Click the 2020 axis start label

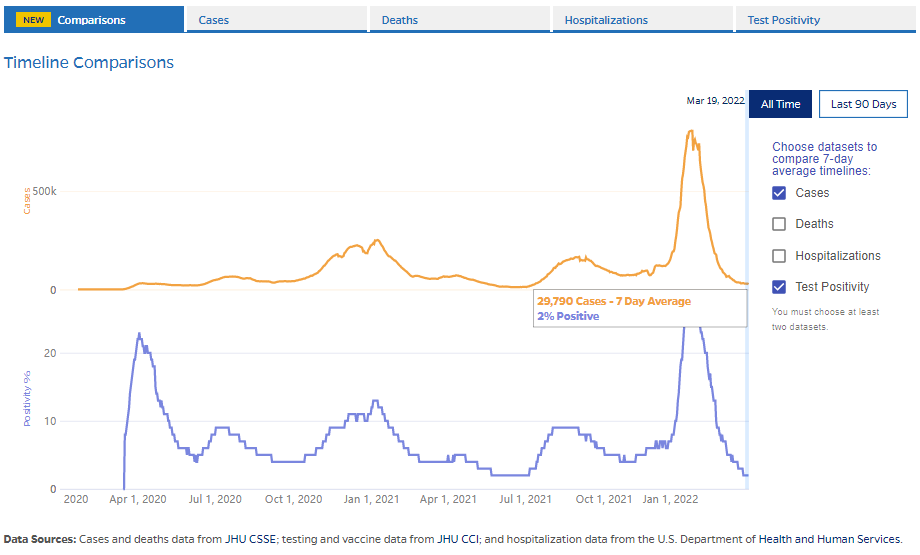point(76,499)
